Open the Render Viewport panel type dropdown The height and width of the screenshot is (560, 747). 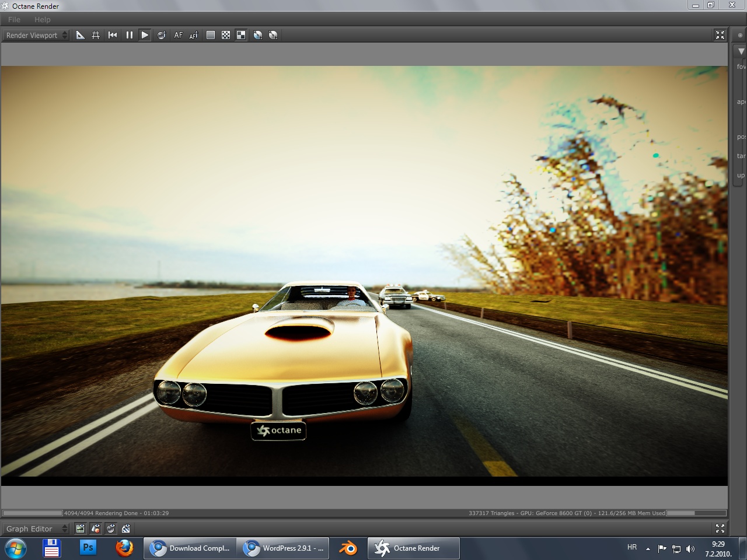37,35
